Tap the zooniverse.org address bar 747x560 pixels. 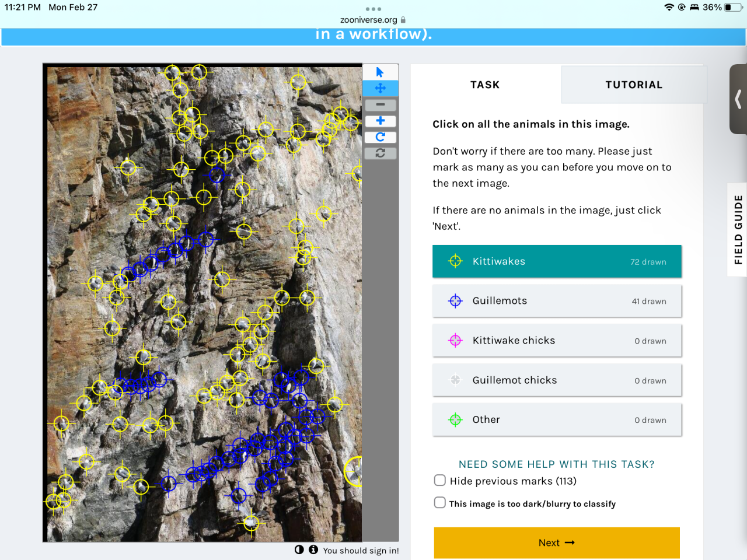[x=373, y=20]
